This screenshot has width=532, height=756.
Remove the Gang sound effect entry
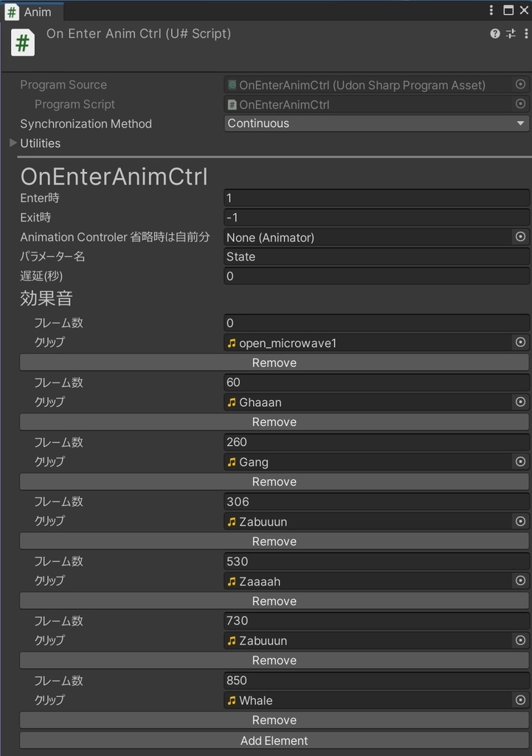tap(274, 481)
